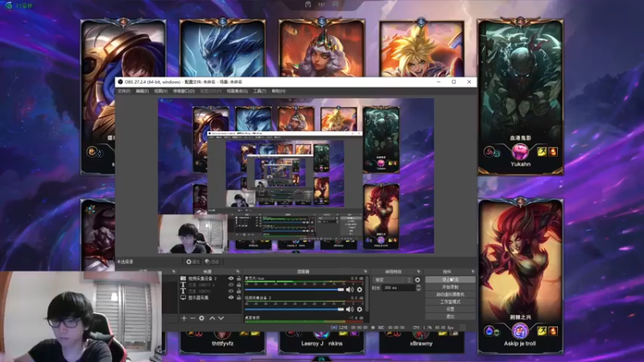
Task: Mute the 麦克风/Aux speaker icon
Action: pyautogui.click(x=349, y=290)
